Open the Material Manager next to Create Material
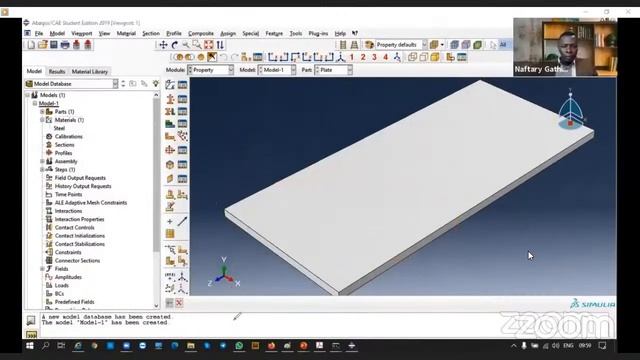Screen dimensions: 640x360 182,85
